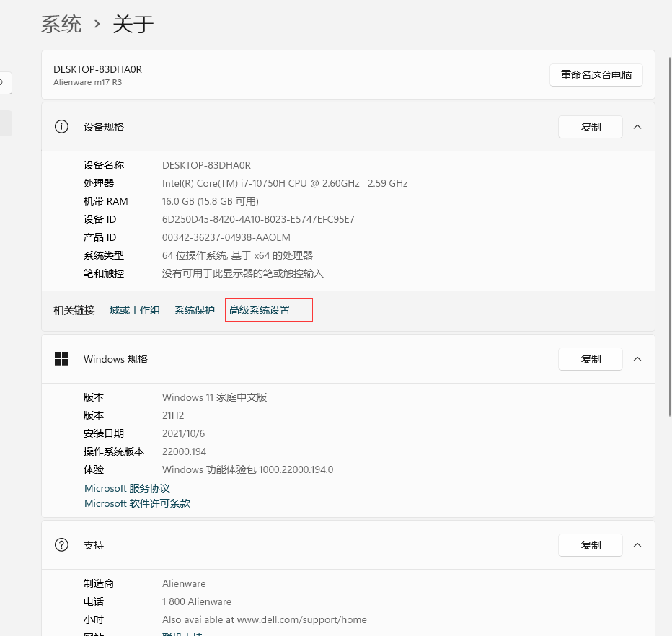Open the 系统保护 link

point(194,310)
